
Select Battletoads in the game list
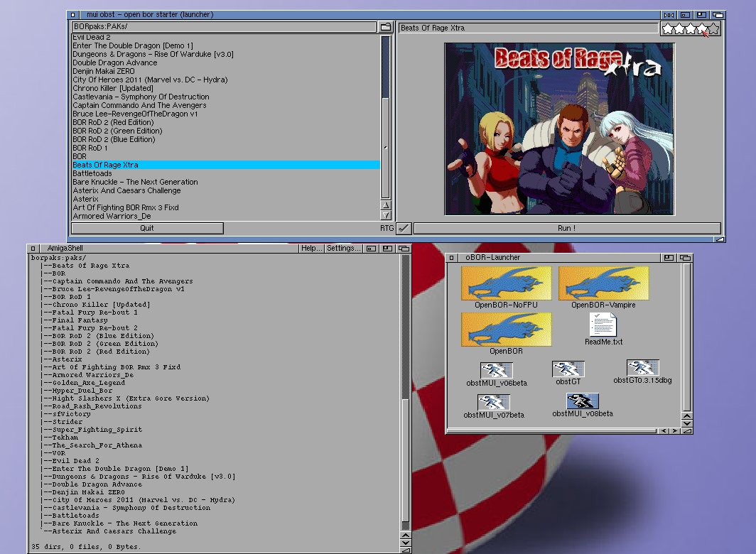(x=92, y=173)
